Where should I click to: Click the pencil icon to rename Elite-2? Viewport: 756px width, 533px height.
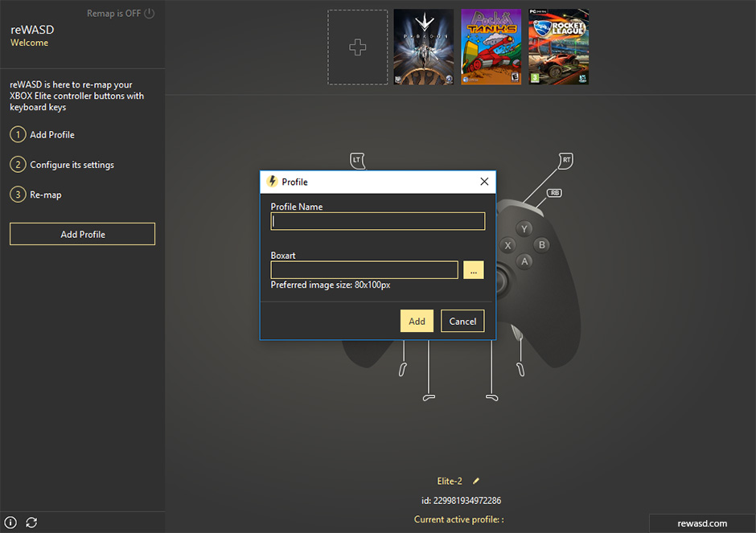tap(476, 481)
